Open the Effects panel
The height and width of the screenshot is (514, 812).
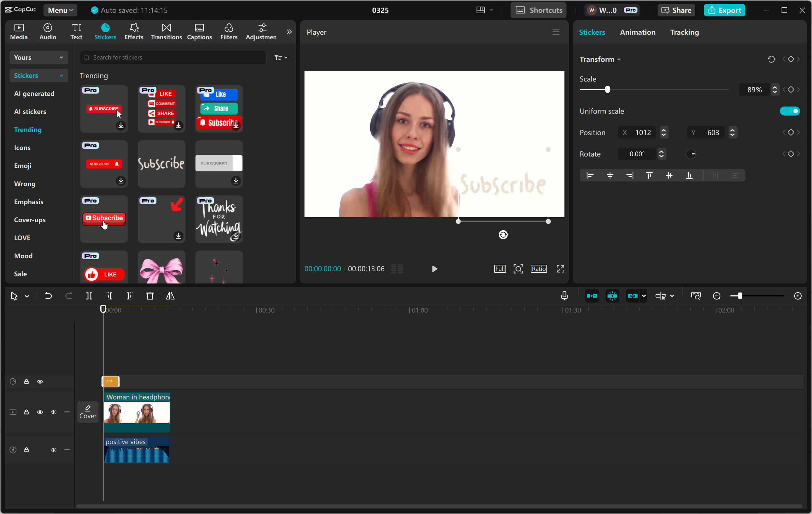pyautogui.click(x=134, y=31)
